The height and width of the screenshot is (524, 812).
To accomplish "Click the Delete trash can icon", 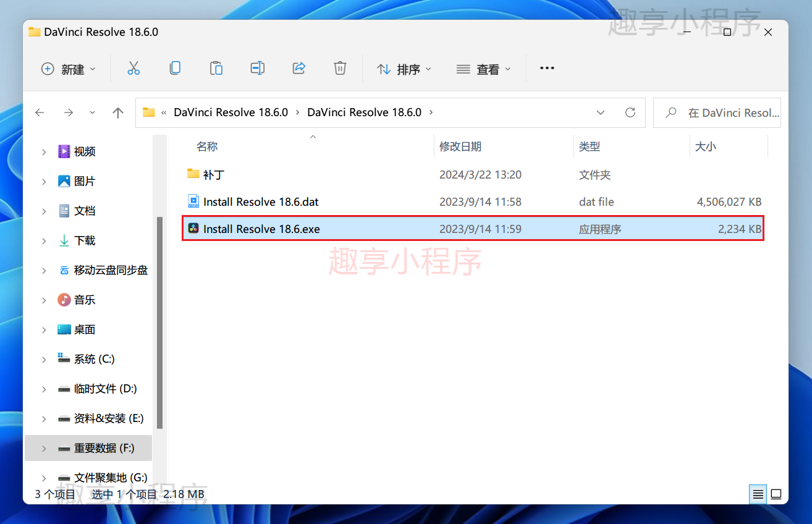I will (340, 69).
